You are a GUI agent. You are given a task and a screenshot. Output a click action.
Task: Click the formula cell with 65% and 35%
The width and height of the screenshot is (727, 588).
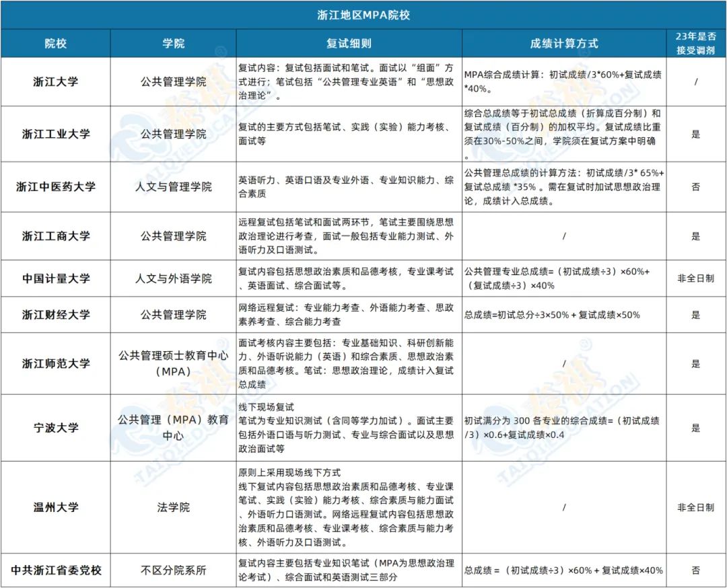(564, 187)
